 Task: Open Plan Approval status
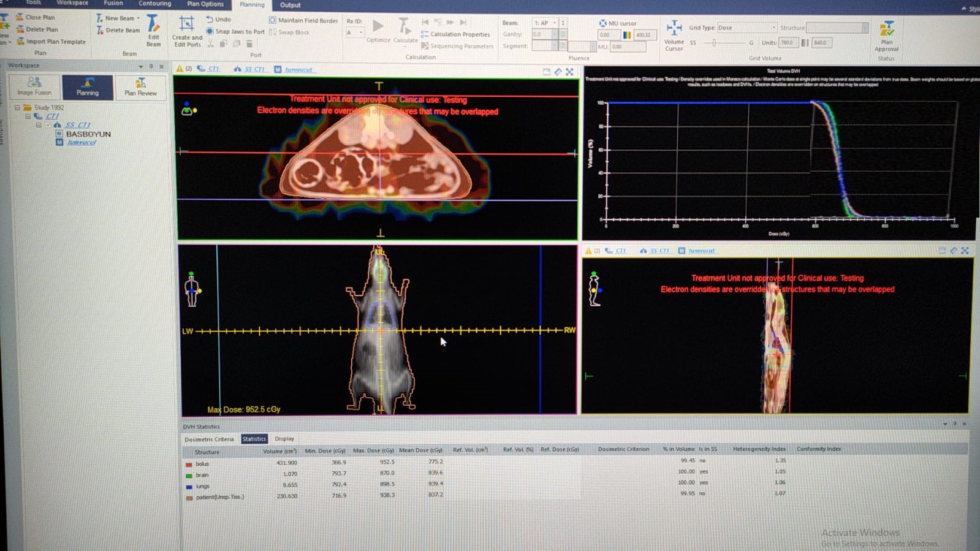coord(886,29)
